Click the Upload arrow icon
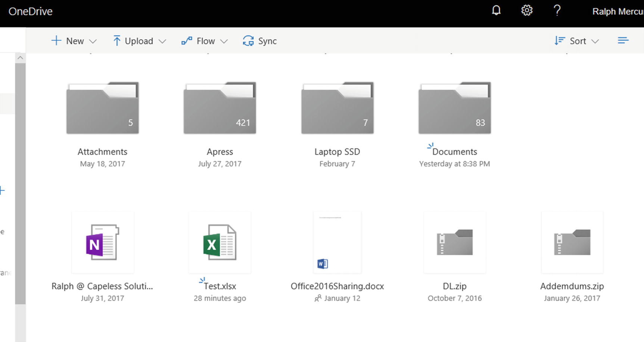The height and width of the screenshot is (342, 644). point(116,41)
